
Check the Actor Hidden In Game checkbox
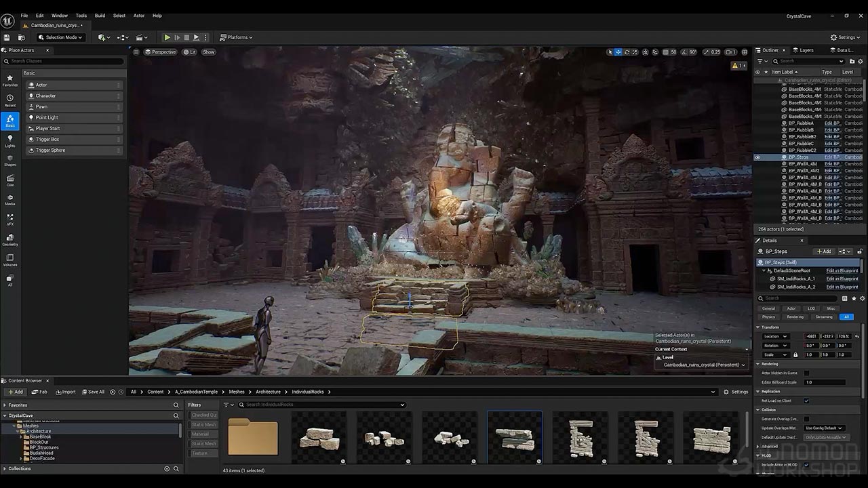click(806, 373)
